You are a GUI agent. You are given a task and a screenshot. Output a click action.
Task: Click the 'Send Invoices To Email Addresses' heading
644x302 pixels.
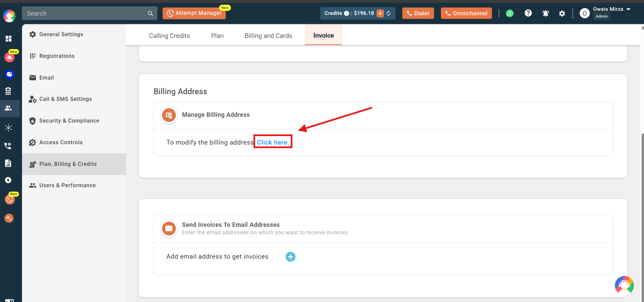(x=231, y=224)
